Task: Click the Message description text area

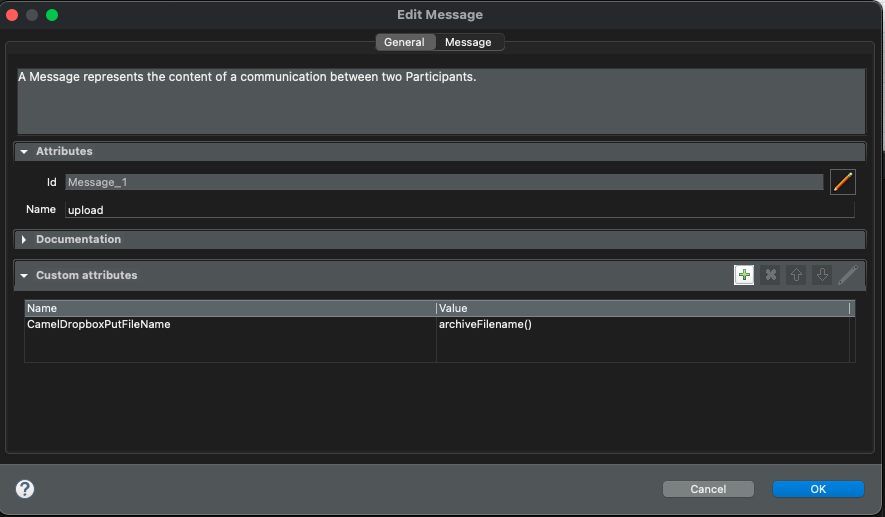Action: (441, 102)
